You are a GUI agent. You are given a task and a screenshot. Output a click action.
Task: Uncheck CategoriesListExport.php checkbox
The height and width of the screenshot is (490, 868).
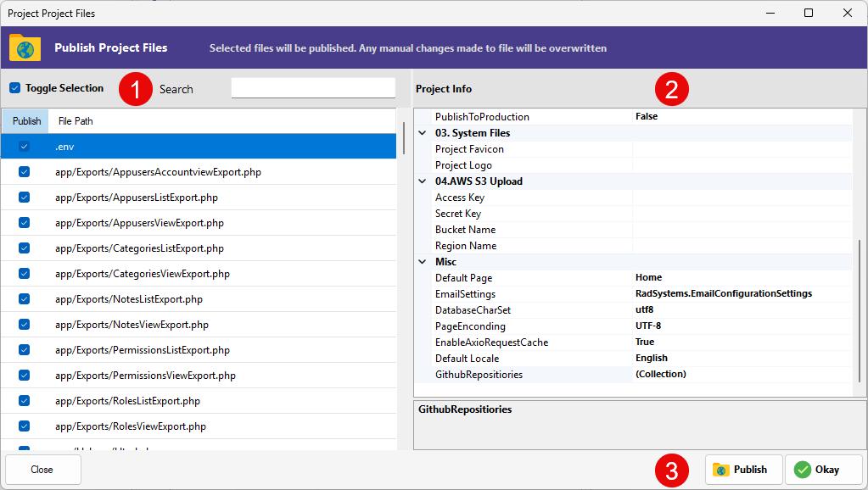coord(24,248)
